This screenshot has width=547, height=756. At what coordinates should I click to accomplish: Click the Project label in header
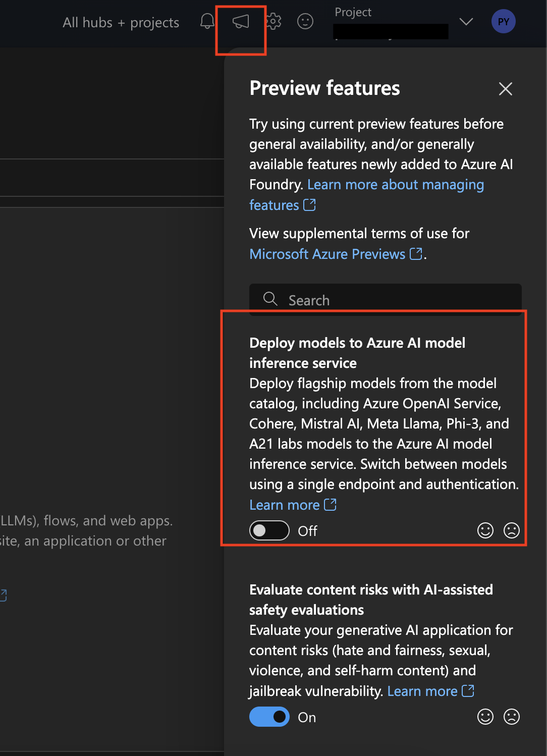tap(353, 12)
